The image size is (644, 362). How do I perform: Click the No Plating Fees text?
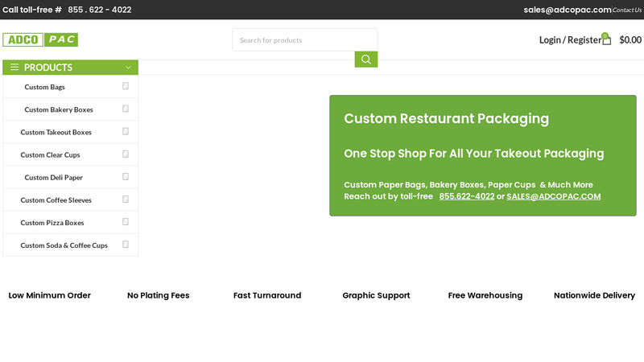coord(158,295)
